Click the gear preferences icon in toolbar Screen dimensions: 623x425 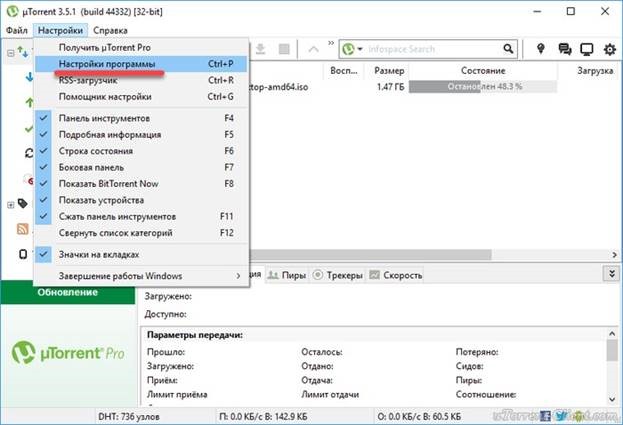[609, 49]
